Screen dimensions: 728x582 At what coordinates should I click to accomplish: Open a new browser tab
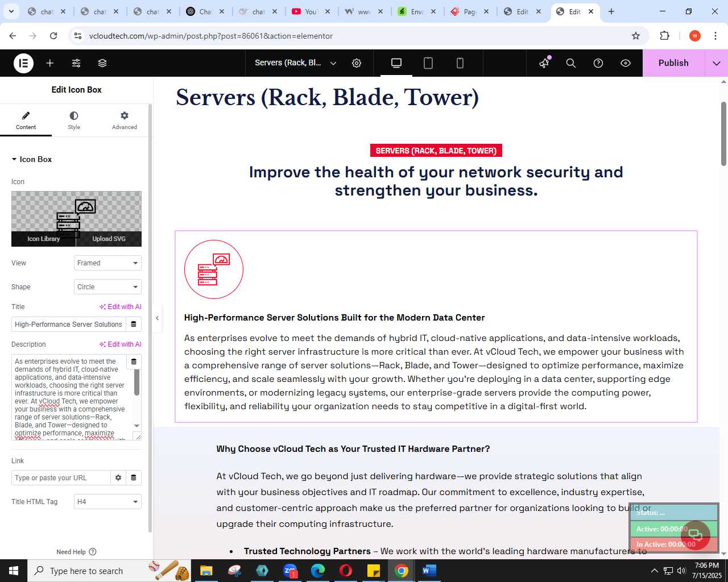611,11
